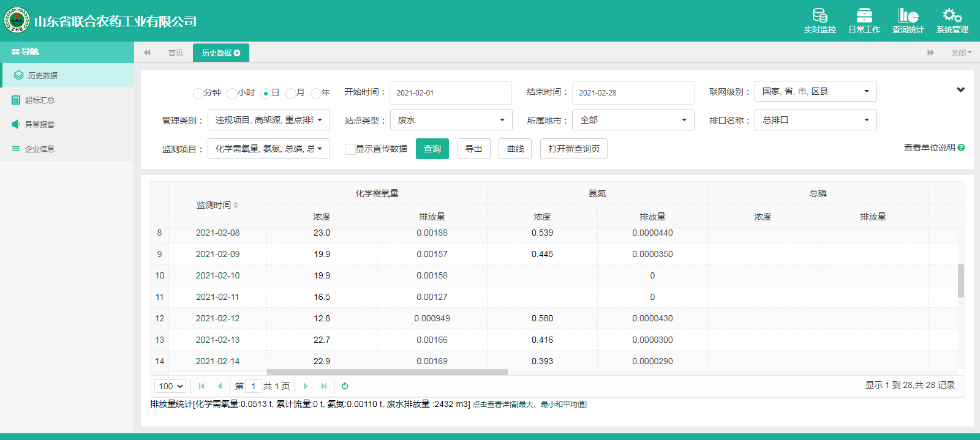Click the refresh icon in pagination bar
This screenshot has width=980, height=440.
tap(345, 386)
